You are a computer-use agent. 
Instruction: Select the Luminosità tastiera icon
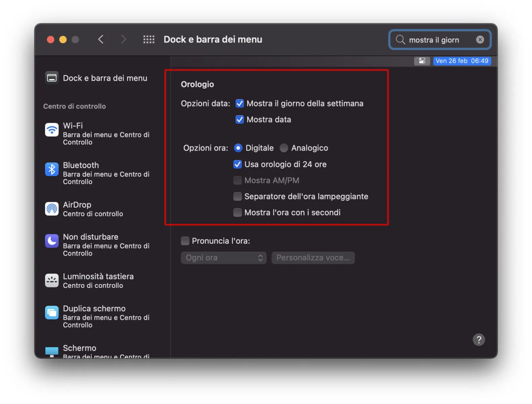pos(52,280)
